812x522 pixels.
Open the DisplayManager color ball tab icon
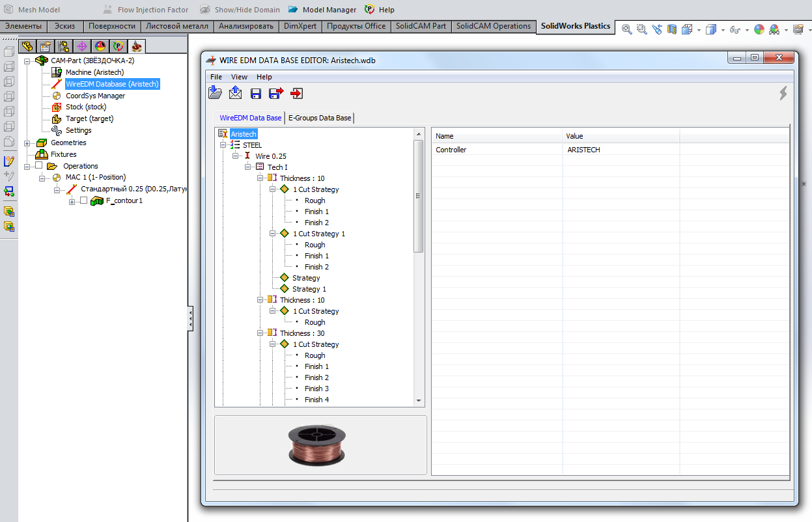[100, 46]
